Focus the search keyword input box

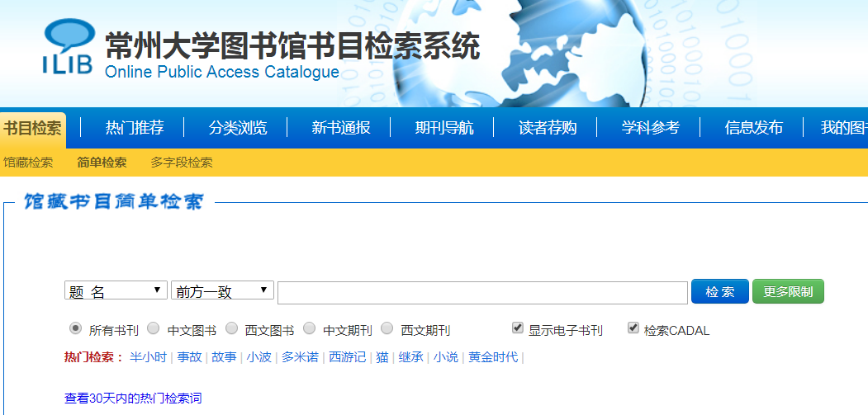482,293
